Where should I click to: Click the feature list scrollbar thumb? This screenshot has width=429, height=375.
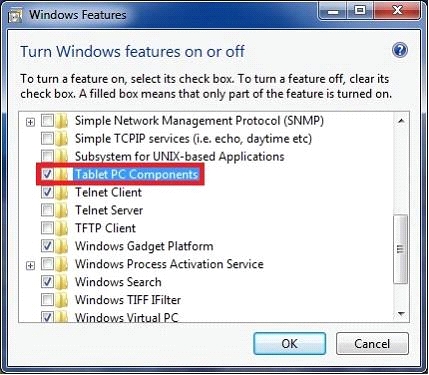click(x=401, y=249)
